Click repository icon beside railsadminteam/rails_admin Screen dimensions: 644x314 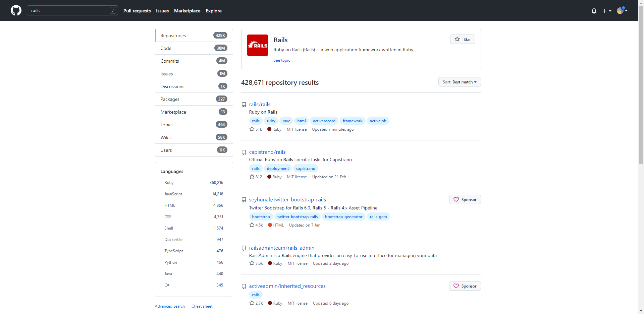tap(244, 248)
